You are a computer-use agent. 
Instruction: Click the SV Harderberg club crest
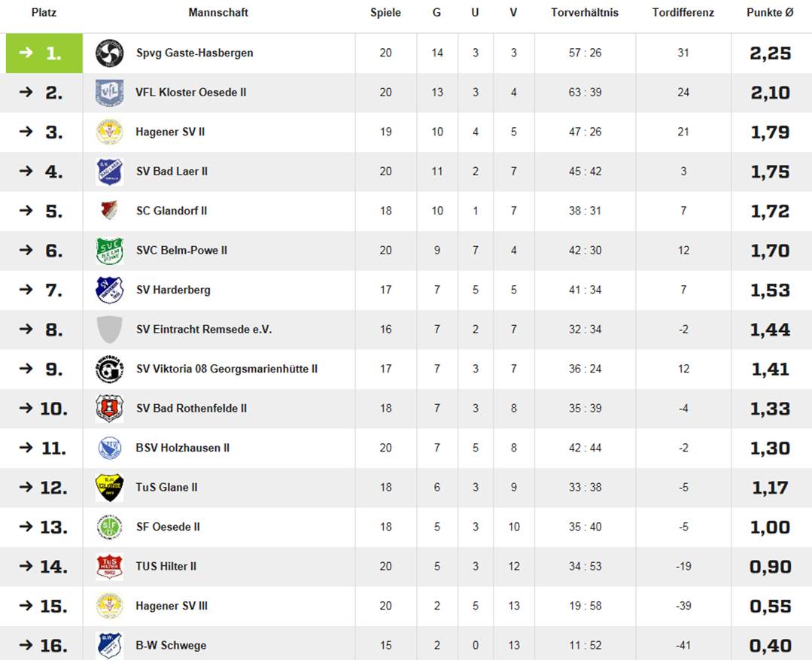point(110,290)
